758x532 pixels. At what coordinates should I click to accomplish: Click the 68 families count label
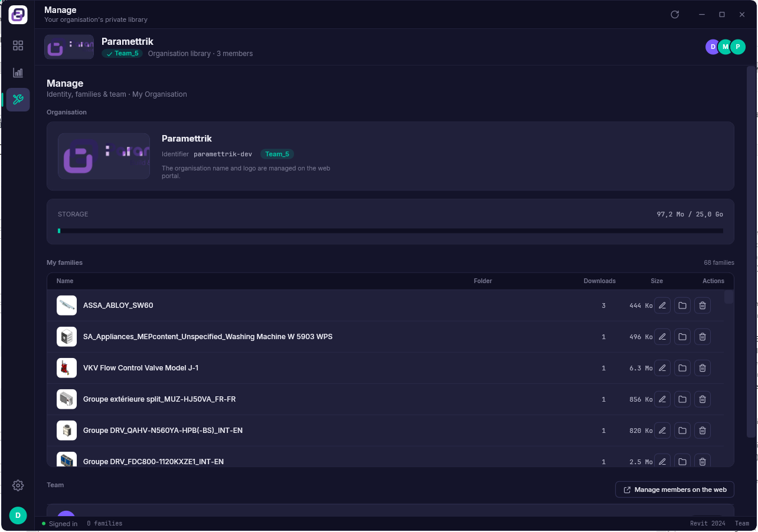point(719,262)
